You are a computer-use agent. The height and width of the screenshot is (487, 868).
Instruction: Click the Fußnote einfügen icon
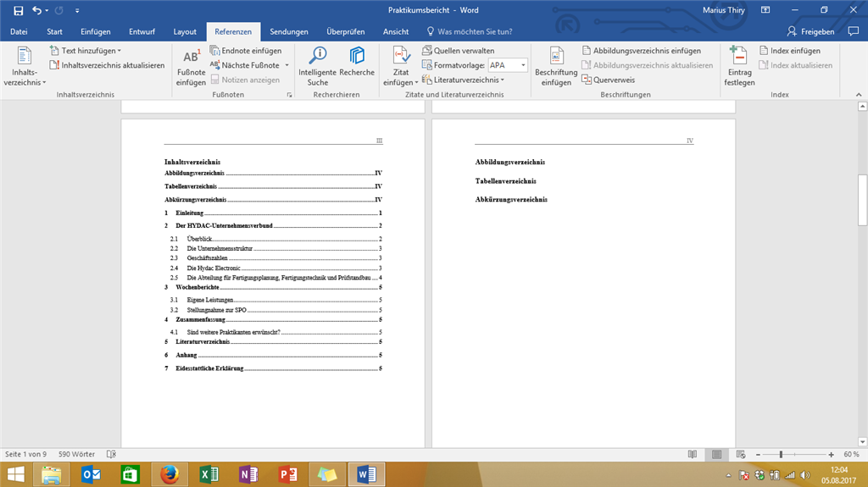191,68
